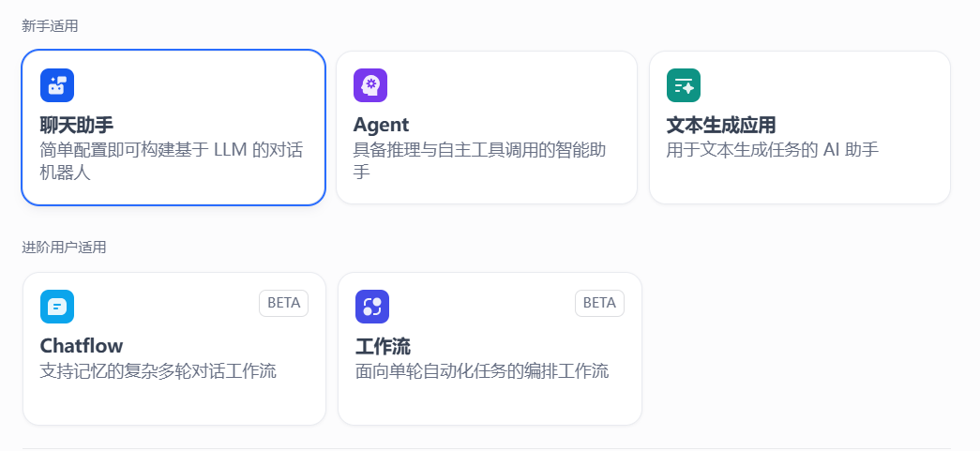Click the blue 聊天助手 robot icon
Image resolution: width=980 pixels, height=451 pixels.
pyautogui.click(x=57, y=85)
